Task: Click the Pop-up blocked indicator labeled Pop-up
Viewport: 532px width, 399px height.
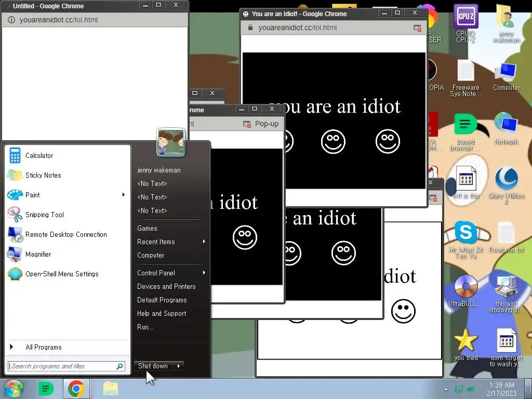Action: tap(261, 124)
